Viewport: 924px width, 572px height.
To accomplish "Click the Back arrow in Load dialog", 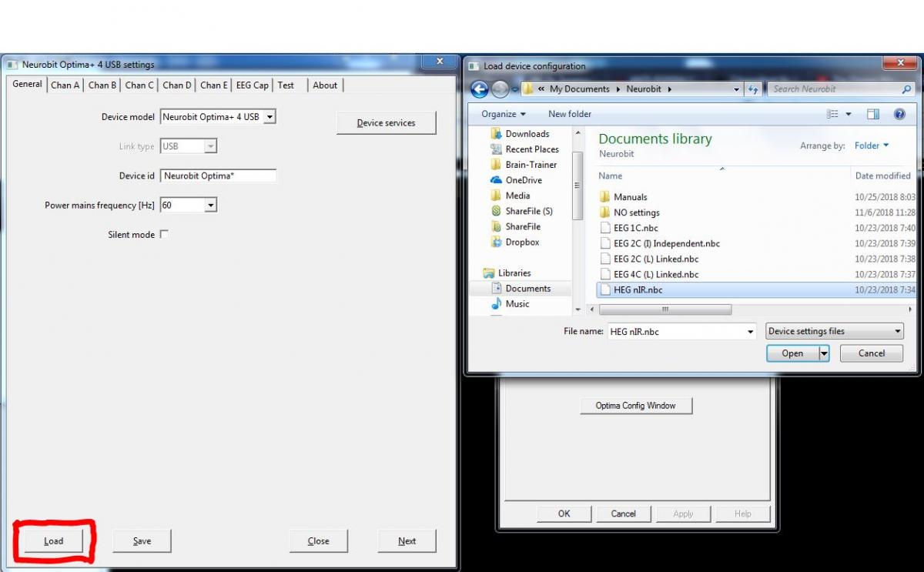I will [x=479, y=89].
